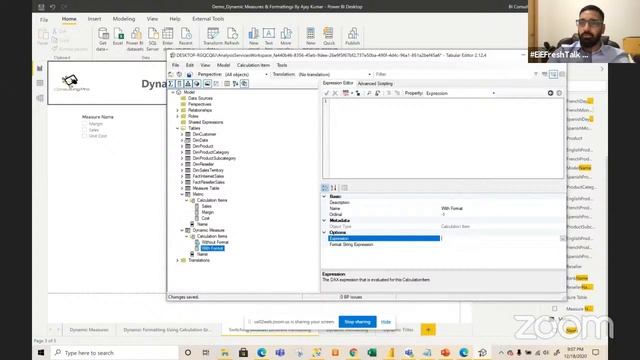Accept expression changes checkmark icon
This screenshot has height=360, width=640.
pyautogui.click(x=327, y=93)
